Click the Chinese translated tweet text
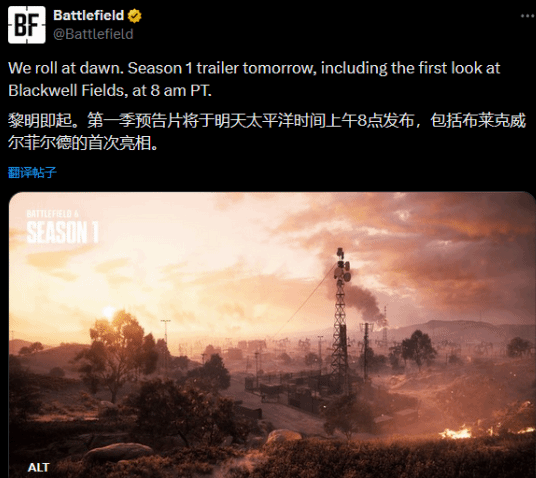536x478 pixels. pos(267,132)
